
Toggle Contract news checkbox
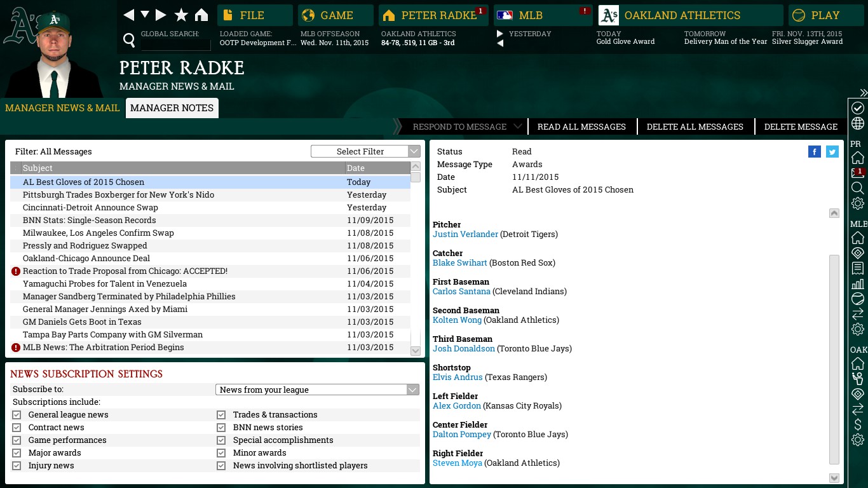(x=17, y=428)
